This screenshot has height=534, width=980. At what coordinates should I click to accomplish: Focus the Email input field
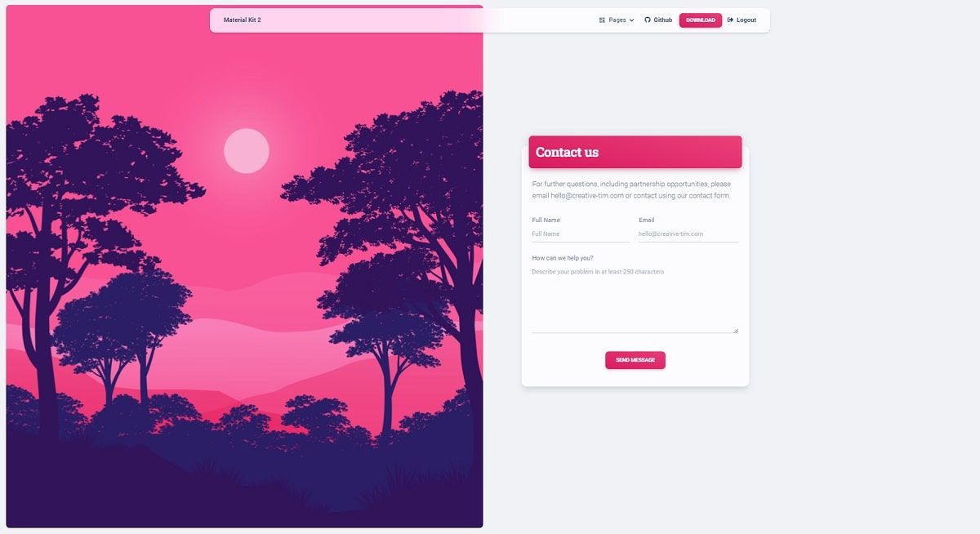coord(688,234)
